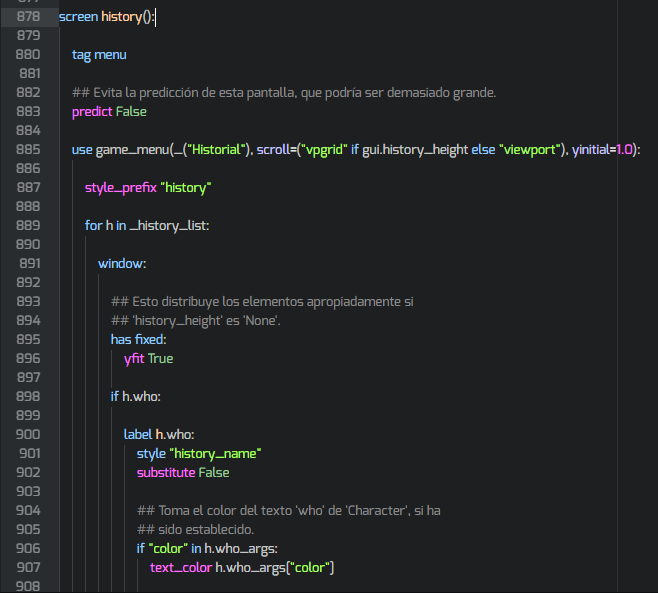Click the 'tag menu' code line

99,55
